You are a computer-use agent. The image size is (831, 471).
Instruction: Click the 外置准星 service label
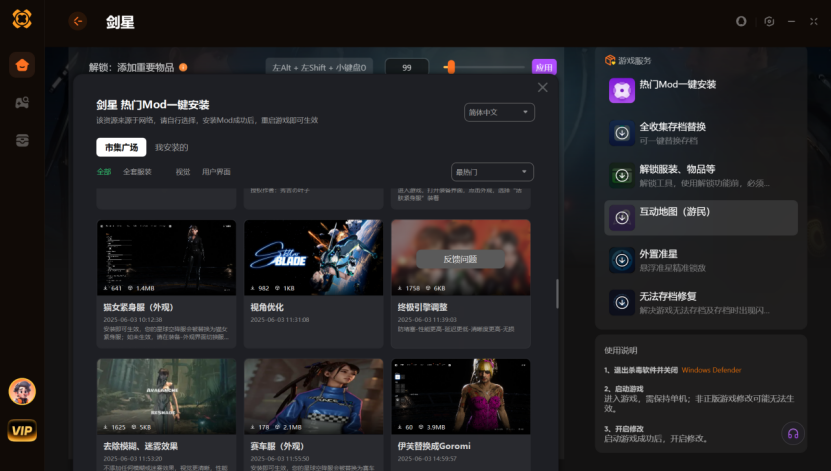(658, 254)
